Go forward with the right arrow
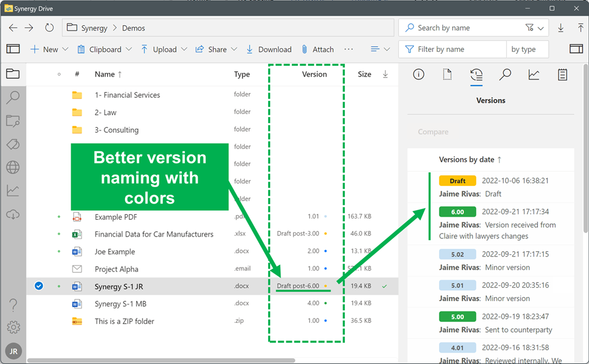 click(x=29, y=28)
